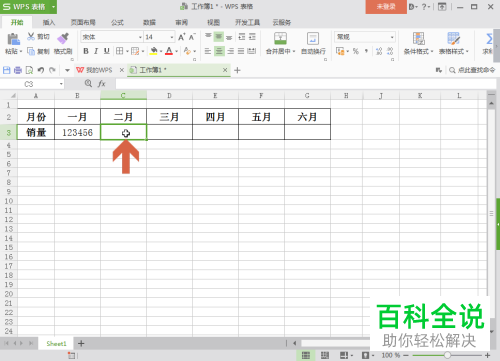Select the Sheet1 worksheet tab
500x361 pixels.
tap(56, 343)
